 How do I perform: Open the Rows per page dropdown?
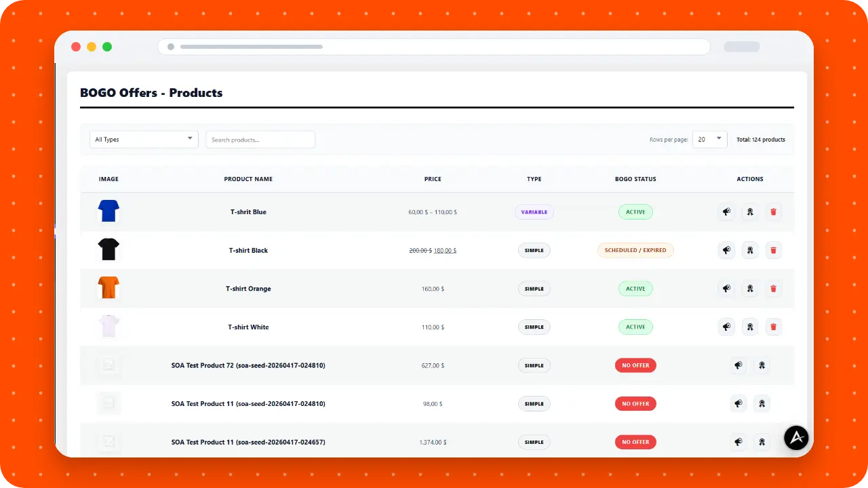710,140
